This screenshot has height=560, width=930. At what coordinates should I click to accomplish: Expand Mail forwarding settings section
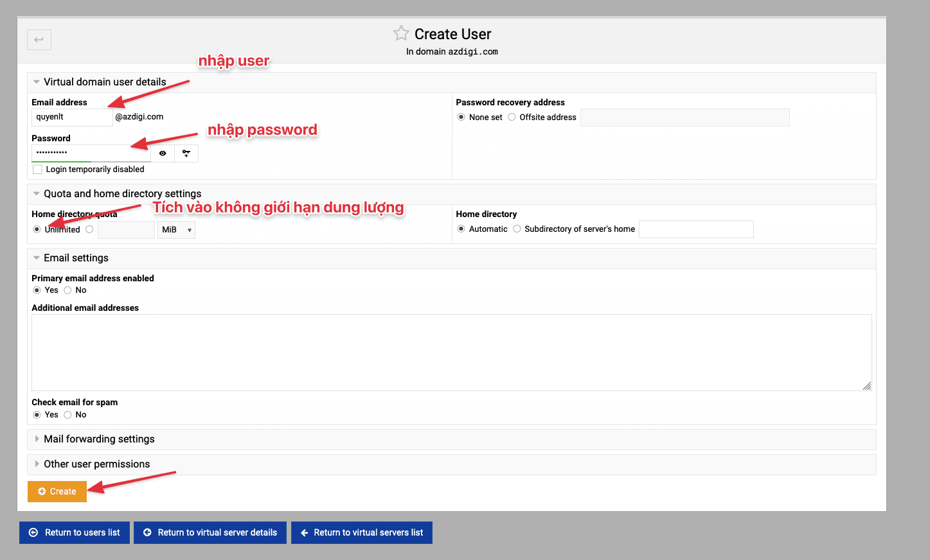coord(99,439)
